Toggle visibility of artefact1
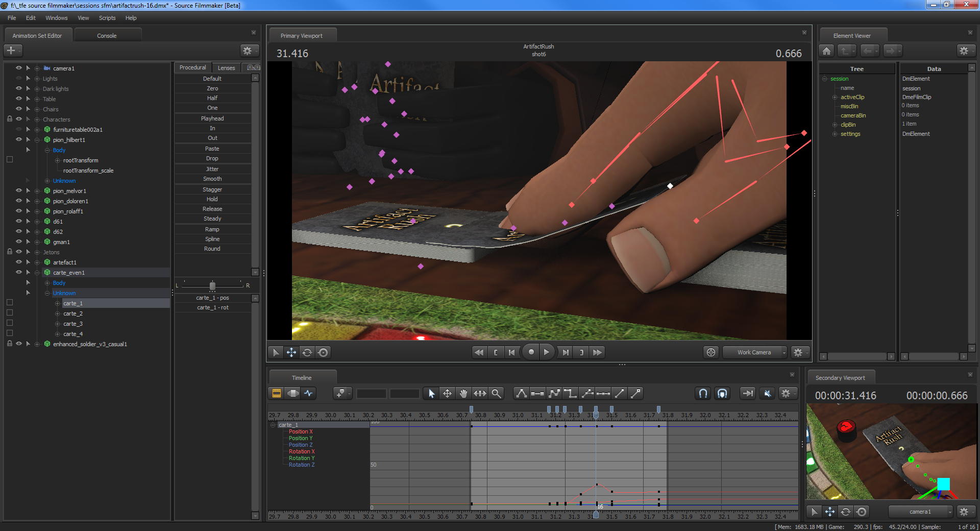The width and height of the screenshot is (980, 531). (19, 262)
